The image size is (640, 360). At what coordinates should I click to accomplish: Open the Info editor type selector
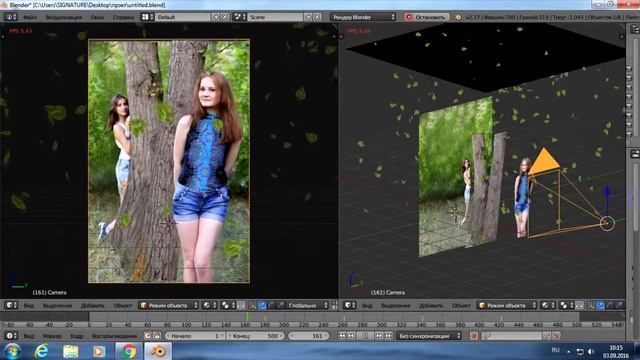(x=10, y=17)
